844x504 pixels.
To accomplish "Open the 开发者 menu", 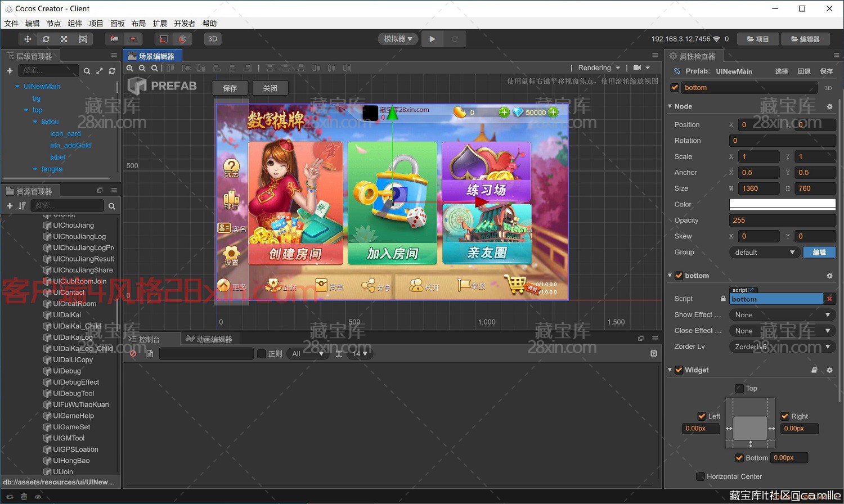I will tap(185, 23).
